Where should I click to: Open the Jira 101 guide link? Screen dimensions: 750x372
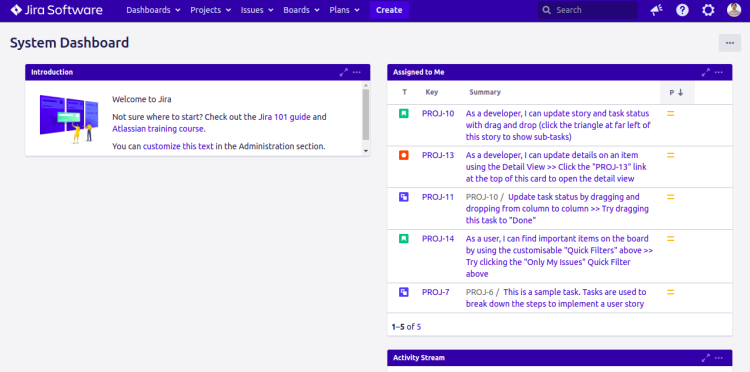[x=285, y=117]
